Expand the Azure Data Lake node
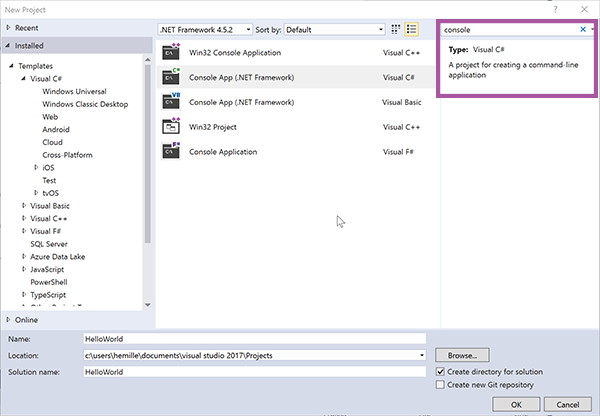This screenshot has height=416, width=600. (x=24, y=256)
